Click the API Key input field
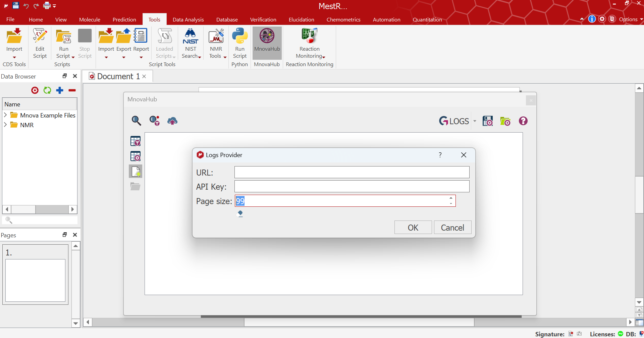Image resolution: width=644 pixels, height=338 pixels. point(352,186)
